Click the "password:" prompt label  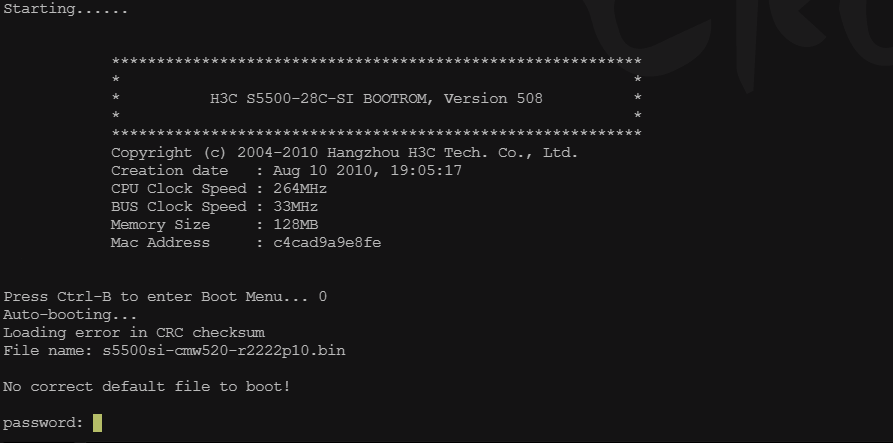(43, 423)
